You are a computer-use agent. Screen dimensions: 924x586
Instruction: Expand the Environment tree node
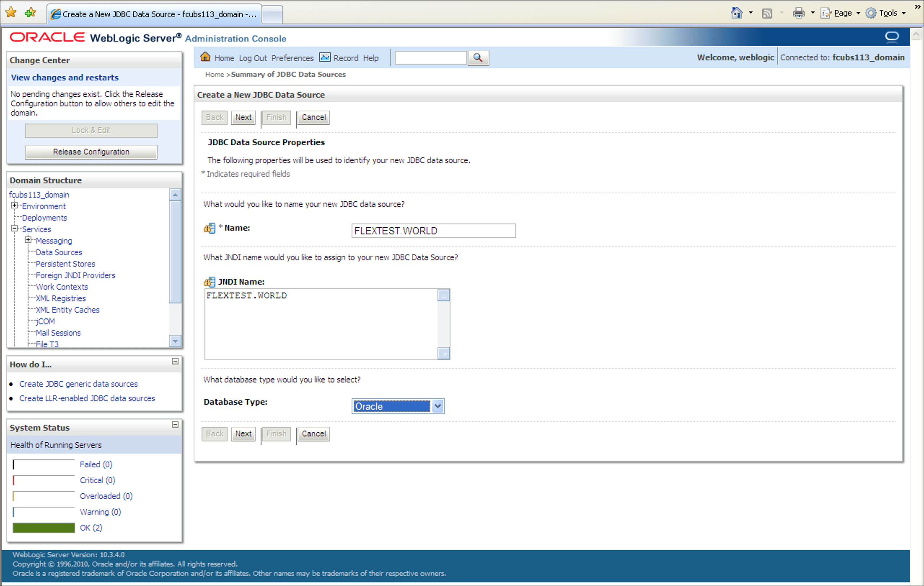(14, 206)
